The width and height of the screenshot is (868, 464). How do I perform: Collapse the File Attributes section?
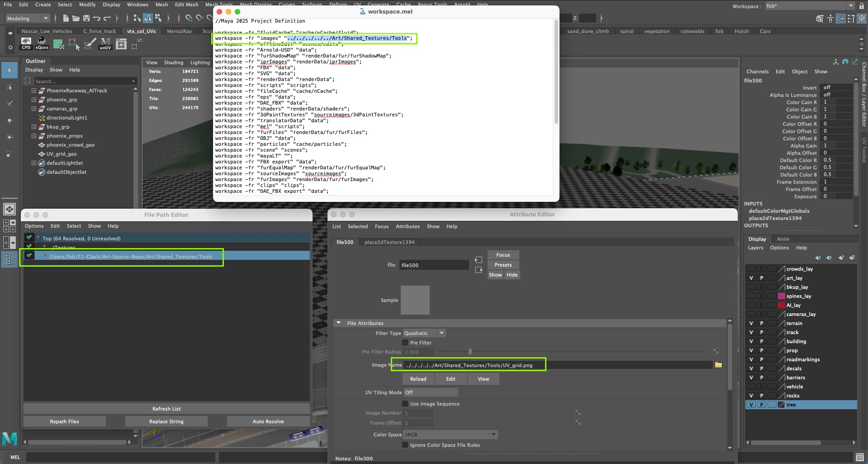tap(338, 323)
